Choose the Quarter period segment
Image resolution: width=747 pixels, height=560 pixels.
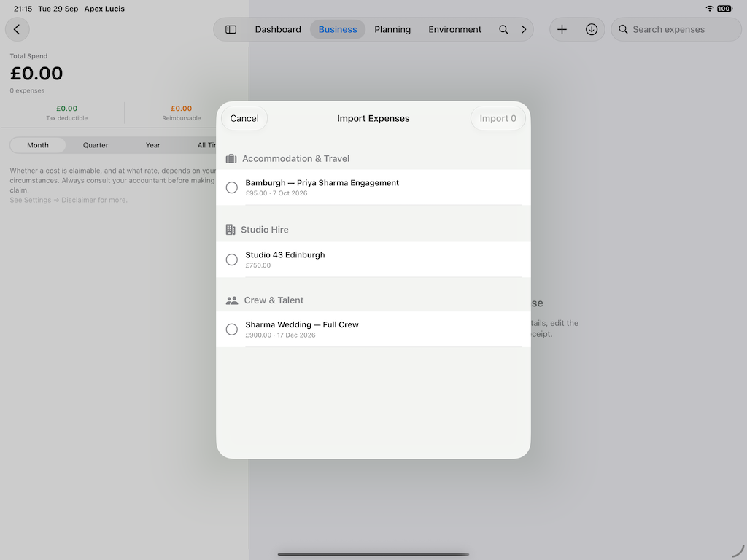[x=96, y=145]
